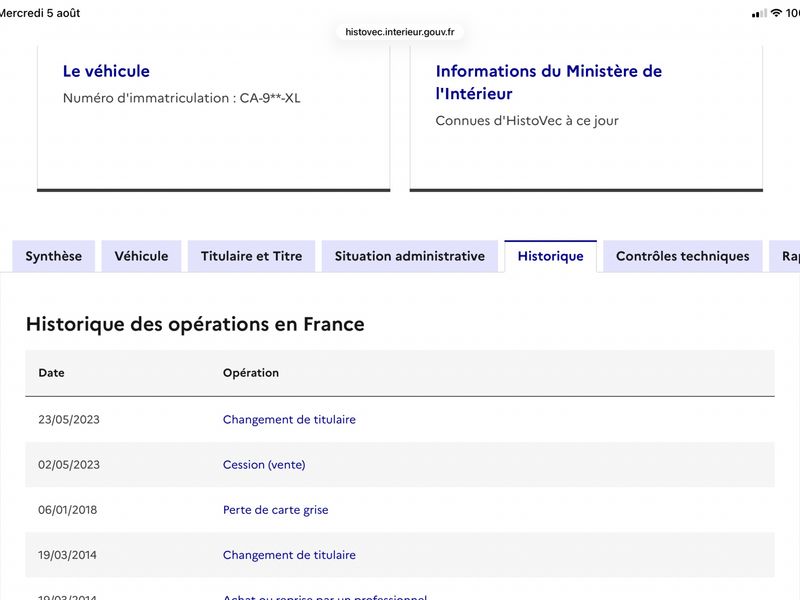Click Perte de carte grise operation
Viewport: 800px width, 600px height.
point(276,510)
